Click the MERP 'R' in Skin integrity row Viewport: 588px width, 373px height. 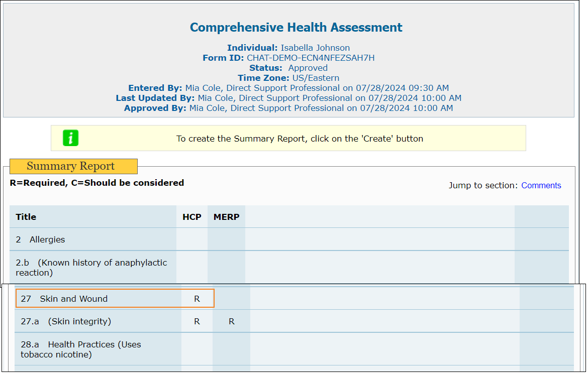point(232,321)
